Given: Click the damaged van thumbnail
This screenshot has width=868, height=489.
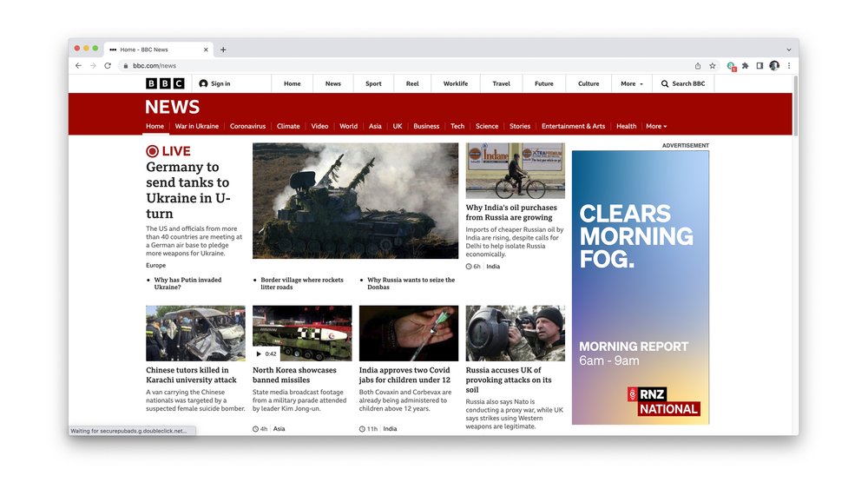Looking at the screenshot, I should (195, 334).
